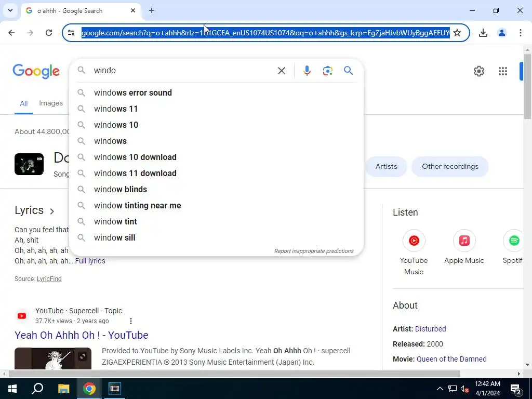Expand the Lyrics section arrow
The image size is (532, 399).
[52, 211]
